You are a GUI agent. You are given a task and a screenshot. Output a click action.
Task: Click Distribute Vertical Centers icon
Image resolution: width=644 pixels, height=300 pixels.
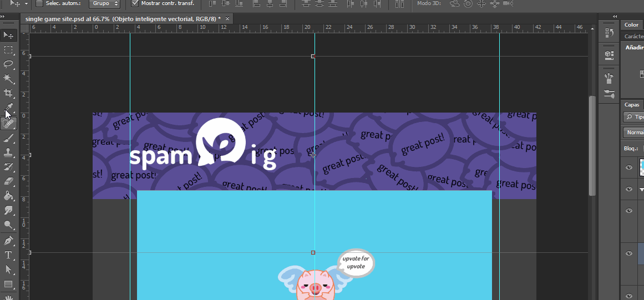[320, 4]
